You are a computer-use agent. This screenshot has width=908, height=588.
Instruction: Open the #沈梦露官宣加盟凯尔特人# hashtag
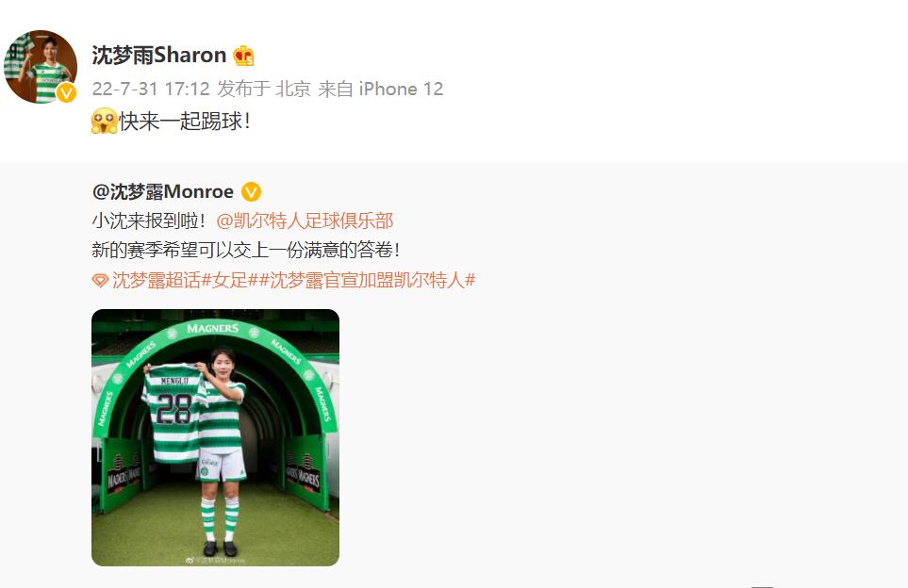tap(367, 281)
